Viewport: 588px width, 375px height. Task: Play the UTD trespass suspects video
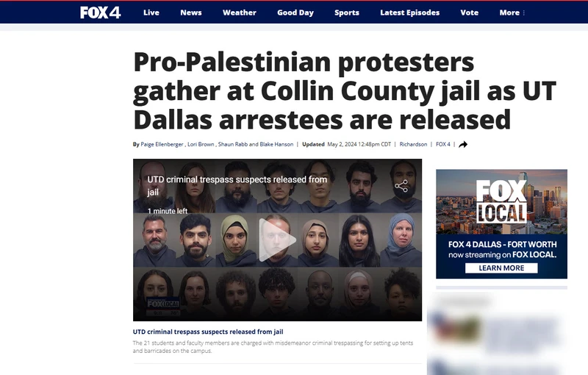coord(277,240)
